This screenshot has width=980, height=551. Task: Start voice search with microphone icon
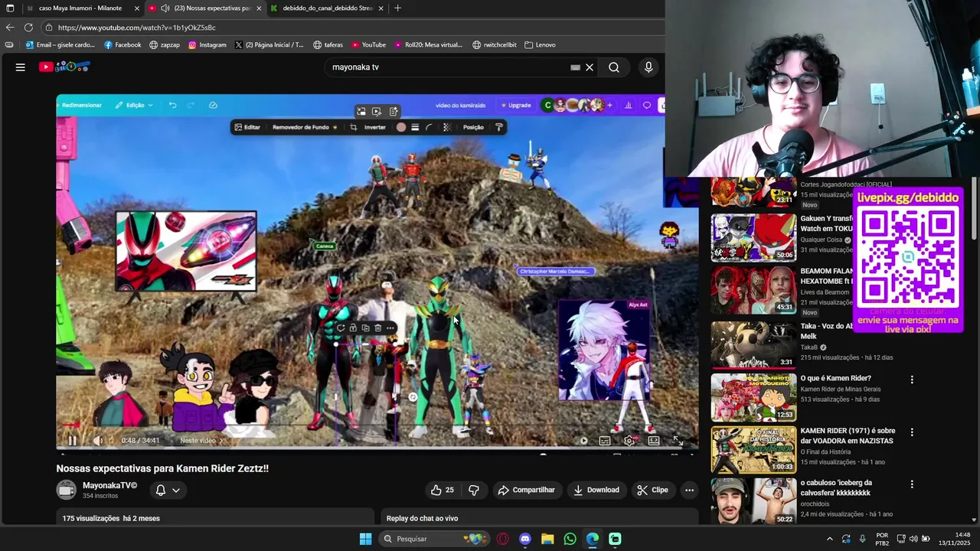tap(648, 67)
